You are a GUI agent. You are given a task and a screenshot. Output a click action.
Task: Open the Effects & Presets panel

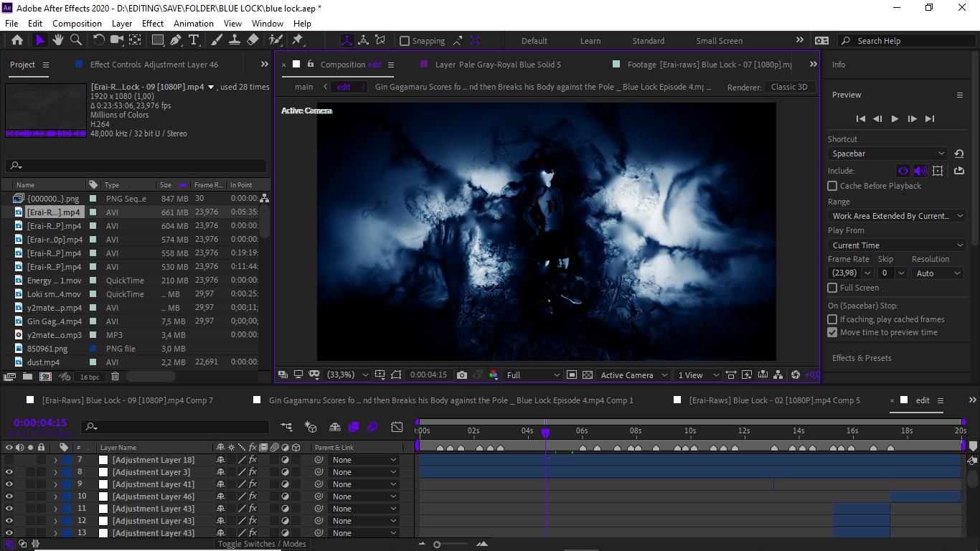862,358
